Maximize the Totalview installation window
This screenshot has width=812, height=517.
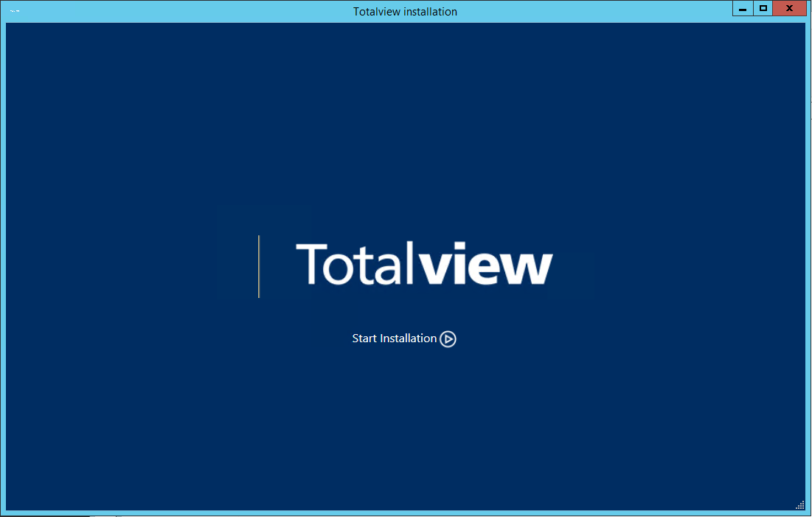[x=763, y=8]
